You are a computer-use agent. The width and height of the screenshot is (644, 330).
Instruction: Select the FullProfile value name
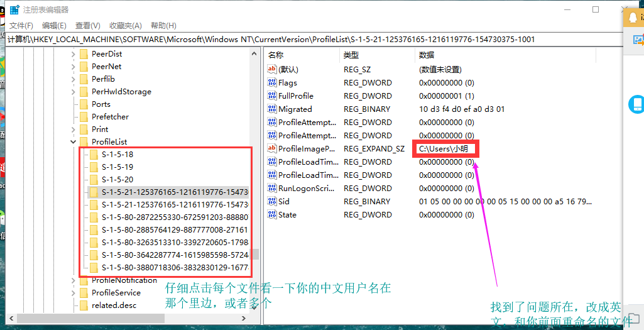click(x=296, y=96)
